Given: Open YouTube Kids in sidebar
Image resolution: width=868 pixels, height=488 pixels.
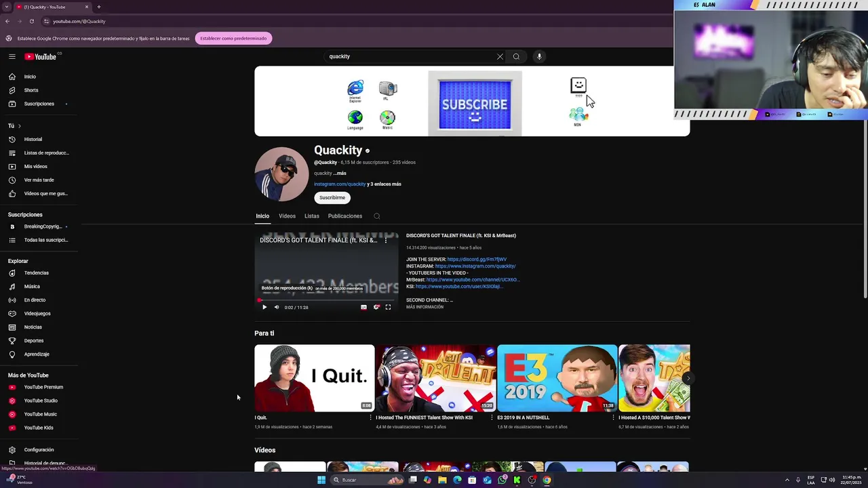Looking at the screenshot, I should pyautogui.click(x=38, y=428).
